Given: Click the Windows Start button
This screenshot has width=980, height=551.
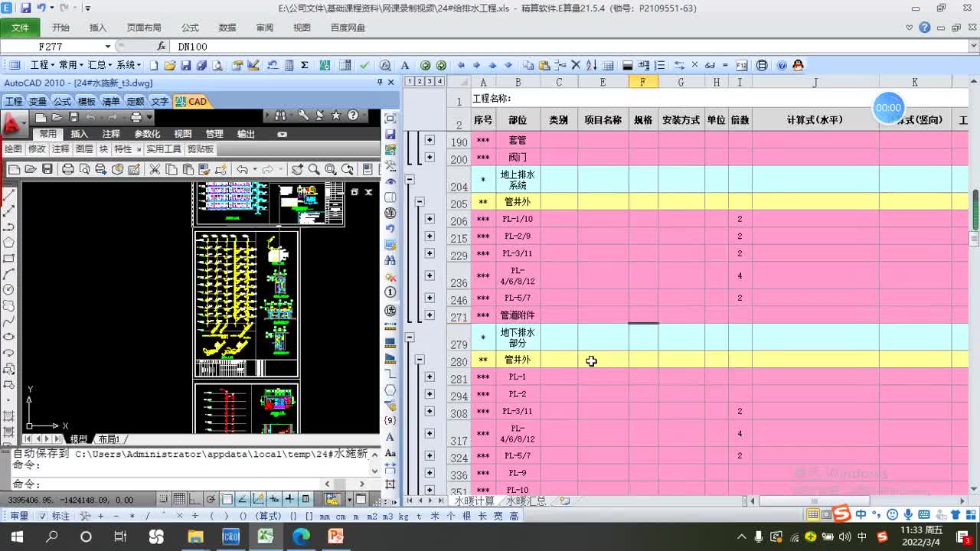Looking at the screenshot, I should (17, 536).
